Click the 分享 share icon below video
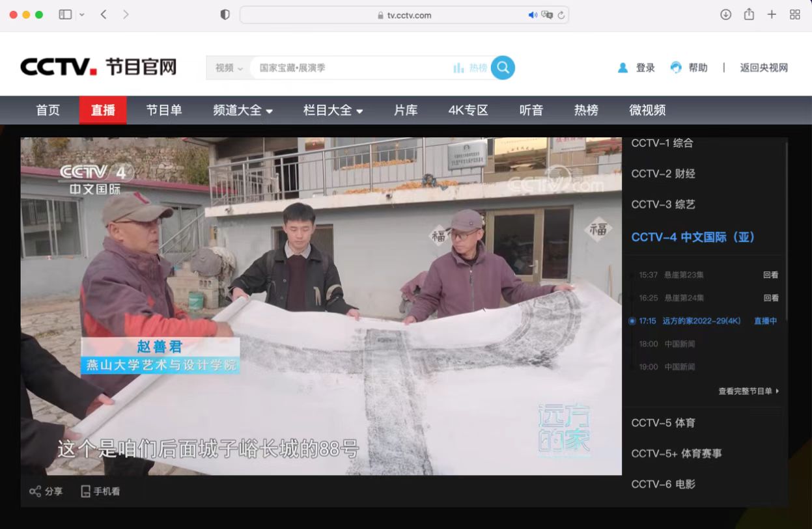This screenshot has height=529, width=812. click(x=35, y=491)
